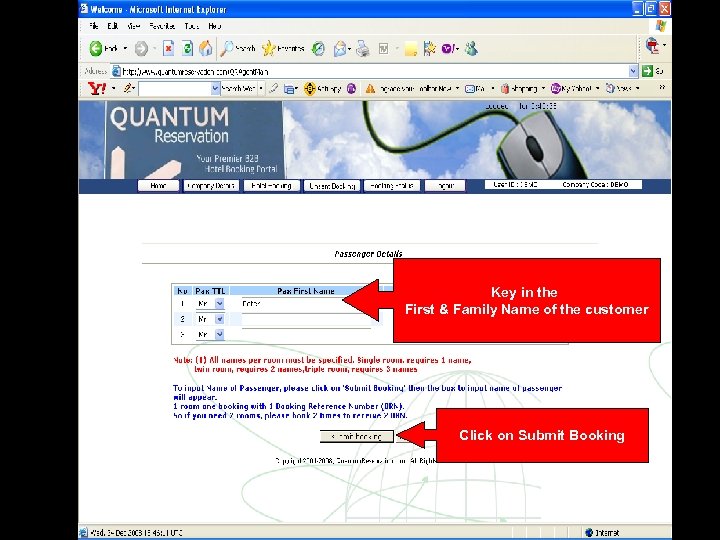This screenshot has height=540, width=720.
Task: Click the Hotel Booking navigation button
Action: point(271,186)
